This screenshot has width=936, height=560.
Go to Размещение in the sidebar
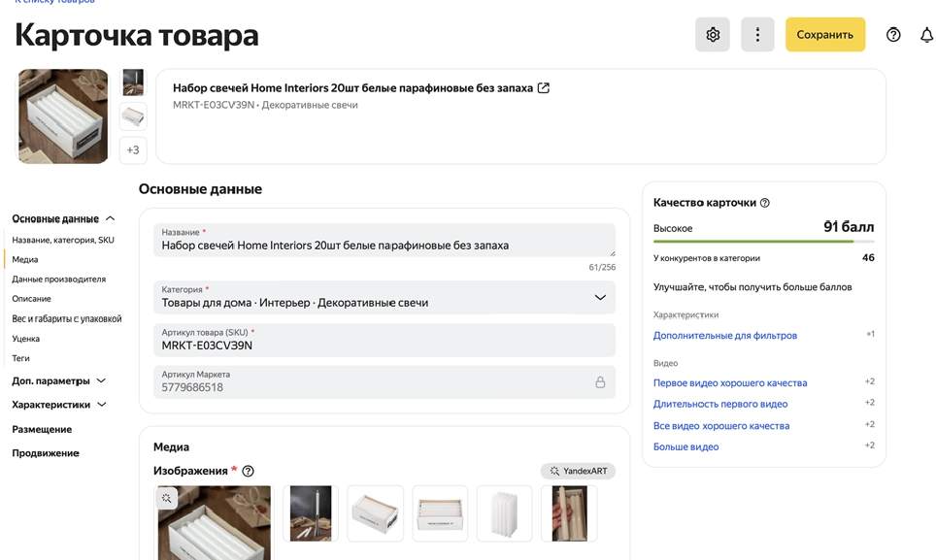point(42,429)
